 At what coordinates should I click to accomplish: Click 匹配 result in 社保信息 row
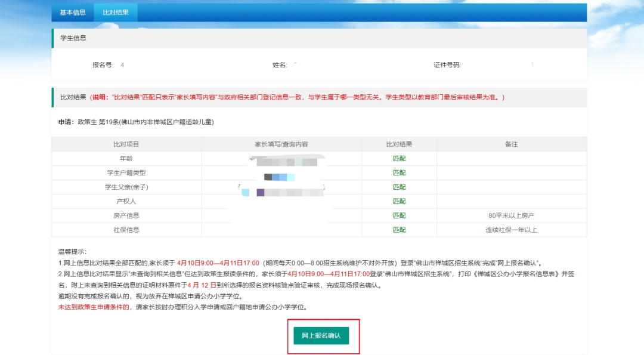[x=399, y=230]
